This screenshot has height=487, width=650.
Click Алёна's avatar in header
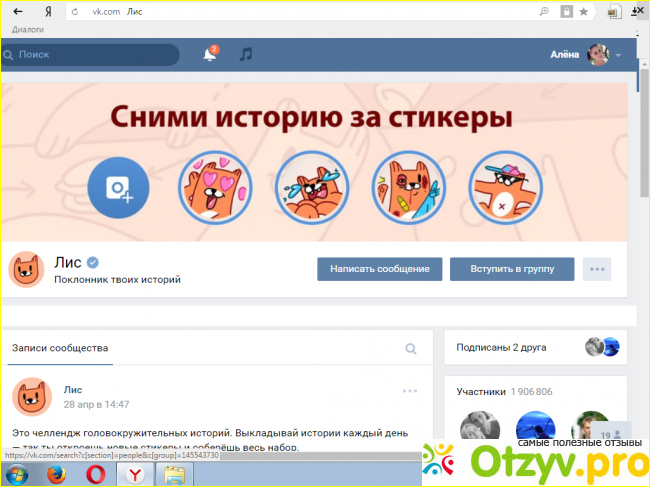tap(598, 55)
